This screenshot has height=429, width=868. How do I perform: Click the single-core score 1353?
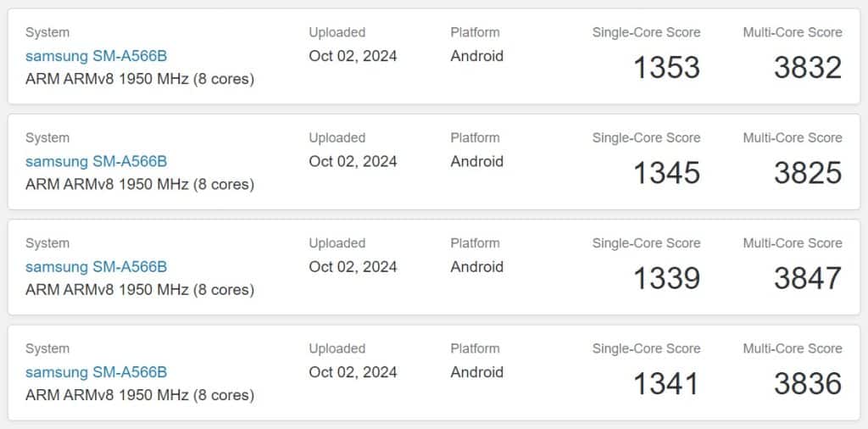click(x=667, y=68)
